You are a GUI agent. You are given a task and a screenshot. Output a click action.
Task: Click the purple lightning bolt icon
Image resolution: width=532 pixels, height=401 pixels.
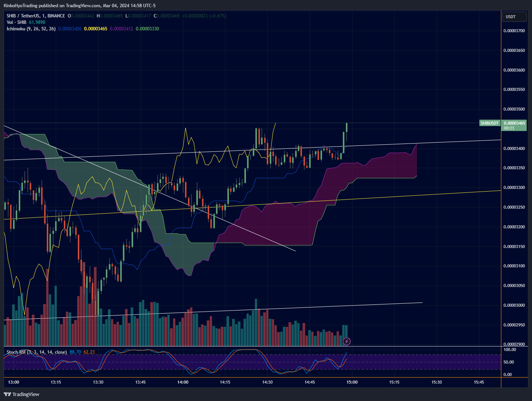346,341
